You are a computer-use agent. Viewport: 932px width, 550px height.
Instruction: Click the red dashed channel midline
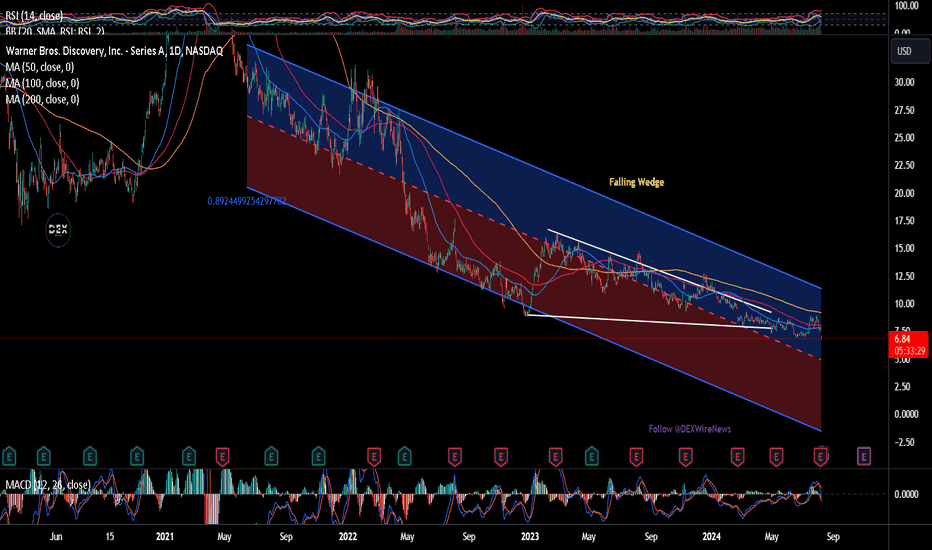click(534, 238)
